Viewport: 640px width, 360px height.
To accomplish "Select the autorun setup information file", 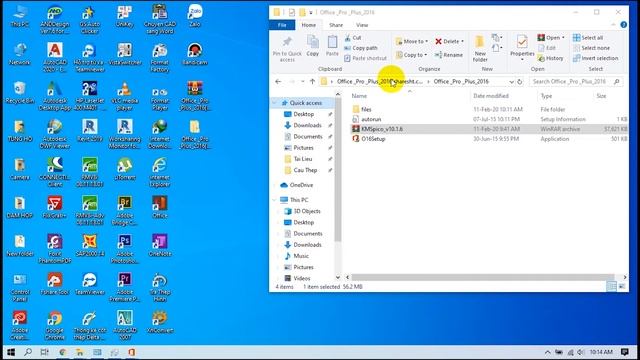I will click(371, 119).
